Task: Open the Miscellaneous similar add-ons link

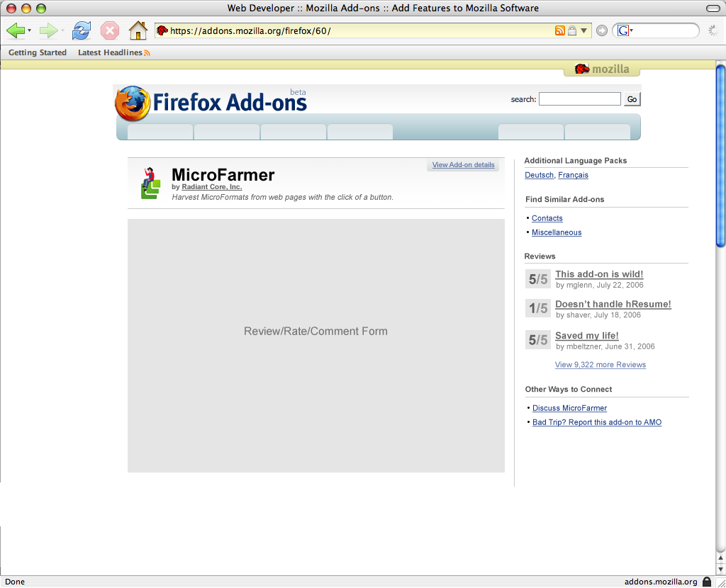Action: [x=557, y=232]
